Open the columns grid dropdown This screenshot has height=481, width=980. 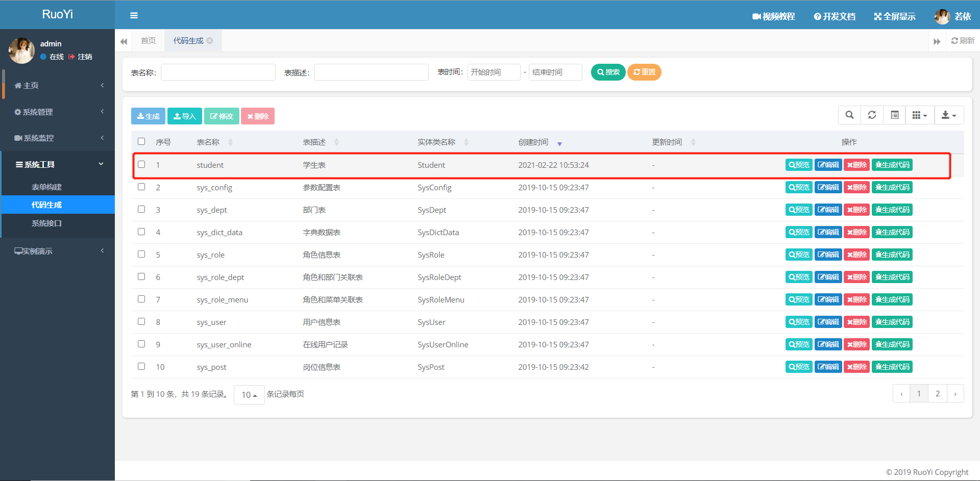920,115
